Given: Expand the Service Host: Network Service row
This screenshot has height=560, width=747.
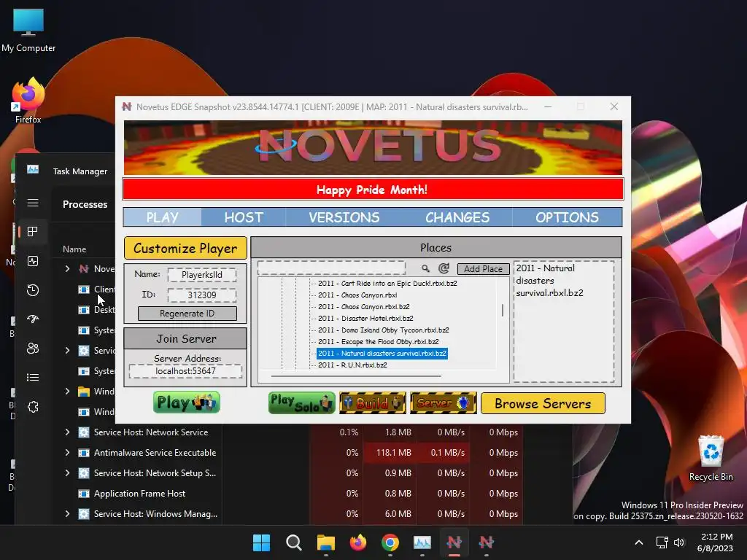Looking at the screenshot, I should tap(67, 432).
